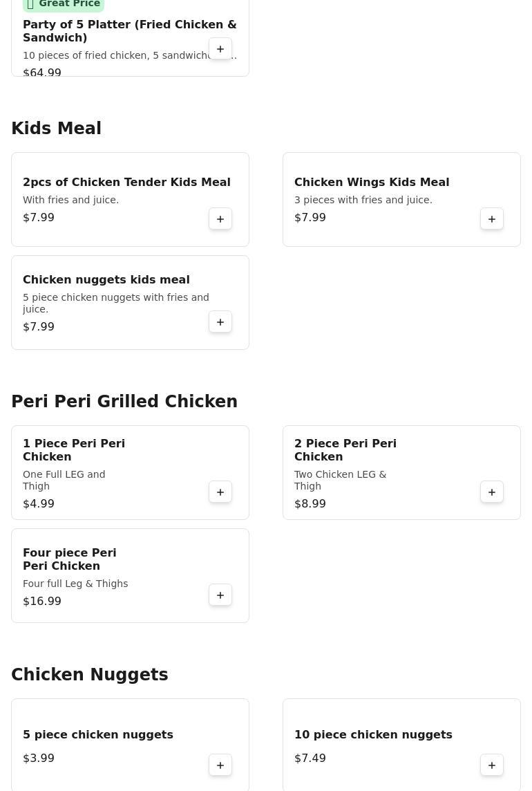Image resolution: width=532 pixels, height=791 pixels.
Task: Click the Great Price badge
Action: pyautogui.click(x=64, y=4)
